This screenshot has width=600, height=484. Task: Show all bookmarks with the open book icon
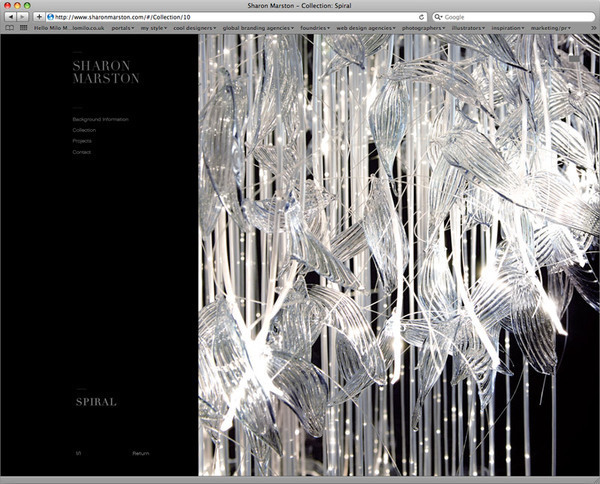tap(10, 28)
